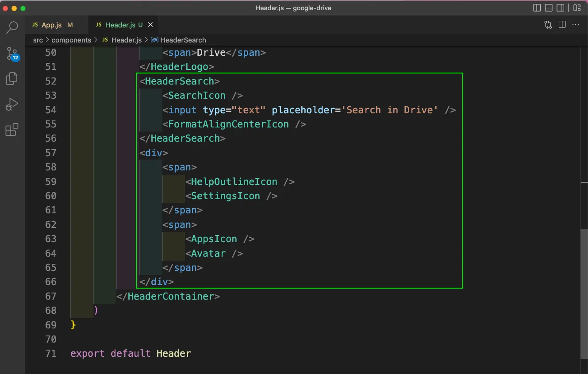Open the src breadcrumb
Screen dimensions: 588x374
(38, 40)
